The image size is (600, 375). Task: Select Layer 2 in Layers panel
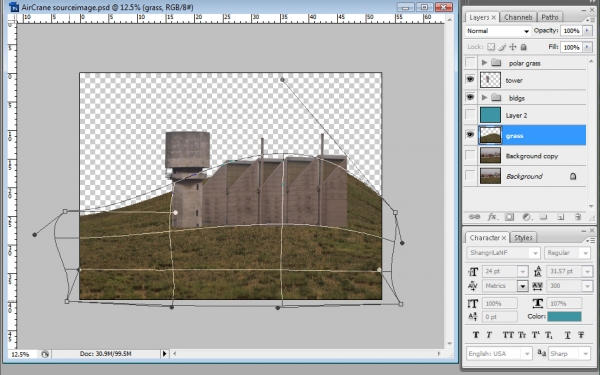coord(532,115)
